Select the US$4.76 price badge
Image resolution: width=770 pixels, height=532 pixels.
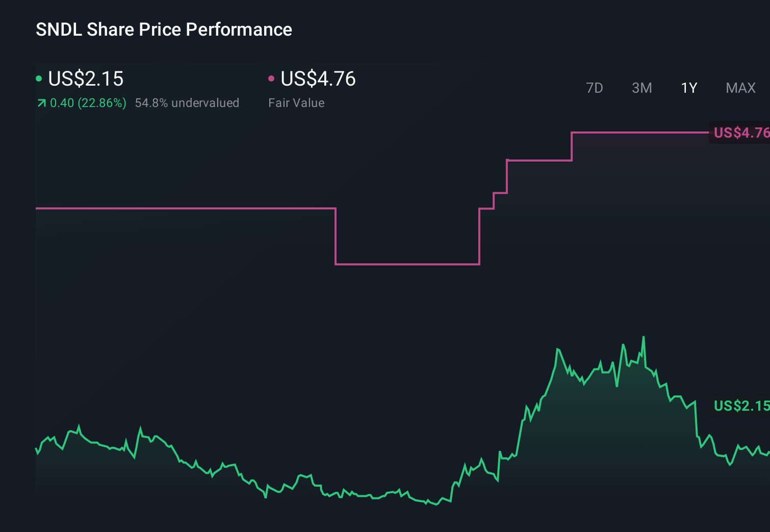coord(740,133)
